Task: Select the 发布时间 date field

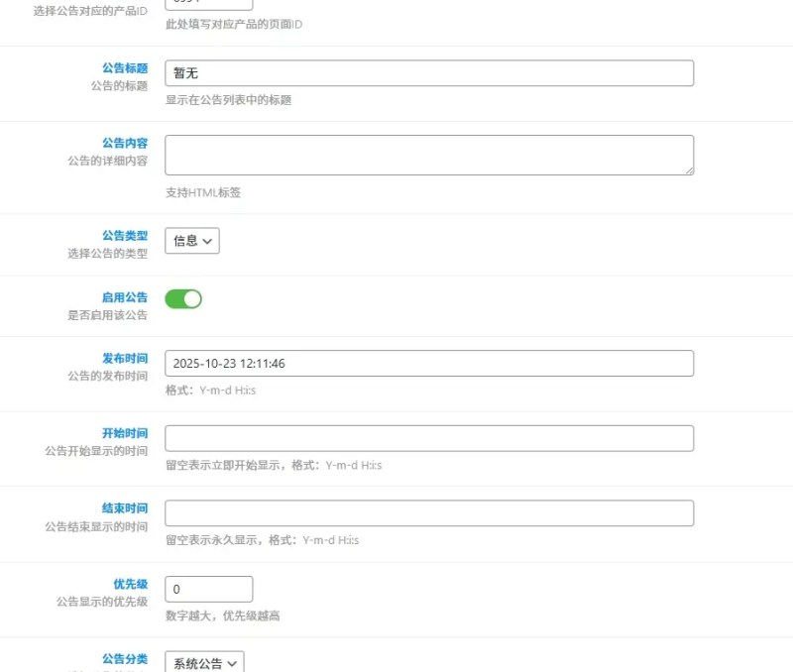Action: pyautogui.click(x=426, y=363)
